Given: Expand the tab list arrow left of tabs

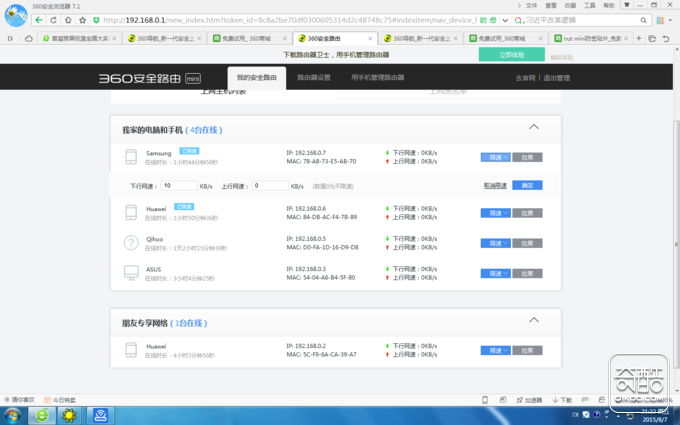Looking at the screenshot, I should [10, 38].
